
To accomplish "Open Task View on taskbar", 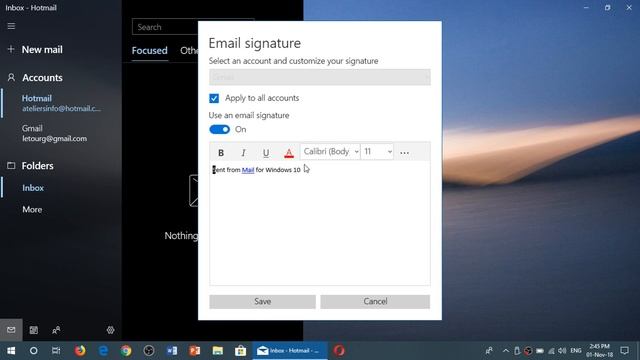I will pyautogui.click(x=56, y=351).
